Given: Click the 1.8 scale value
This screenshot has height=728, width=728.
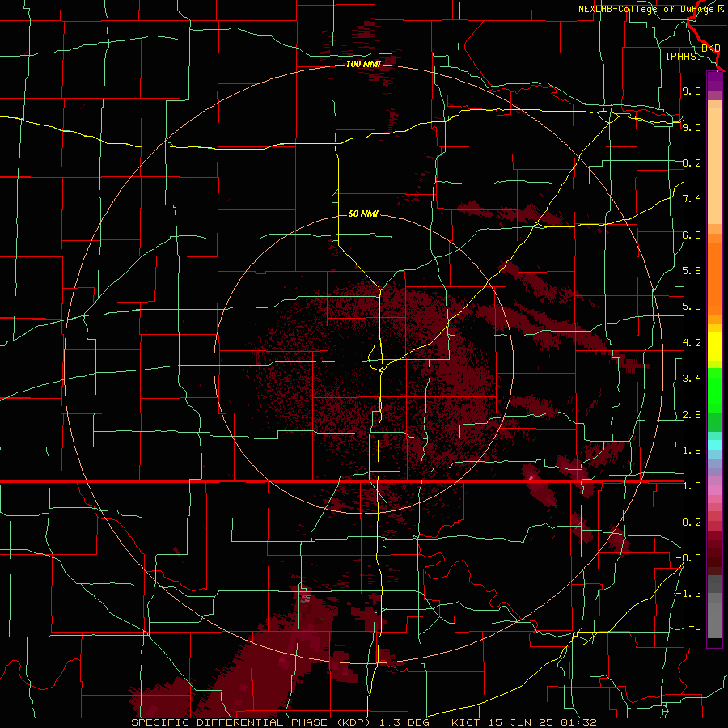Looking at the screenshot, I should (692, 451).
